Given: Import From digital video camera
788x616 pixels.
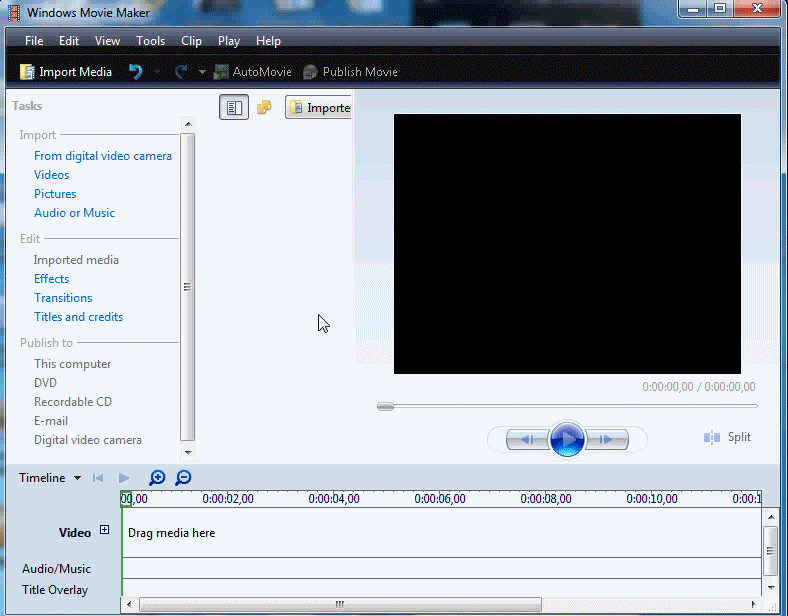Looking at the screenshot, I should (103, 156).
